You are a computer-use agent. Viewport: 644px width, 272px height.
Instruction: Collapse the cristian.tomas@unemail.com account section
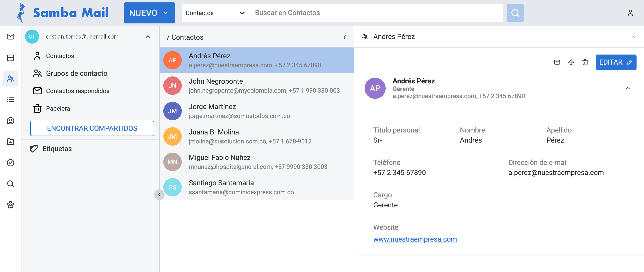click(148, 37)
